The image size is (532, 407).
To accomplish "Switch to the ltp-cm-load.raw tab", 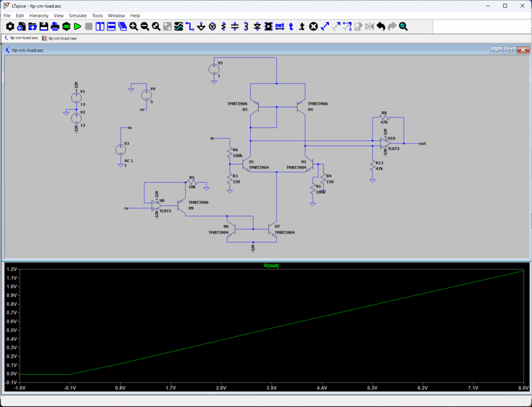I will (59, 38).
